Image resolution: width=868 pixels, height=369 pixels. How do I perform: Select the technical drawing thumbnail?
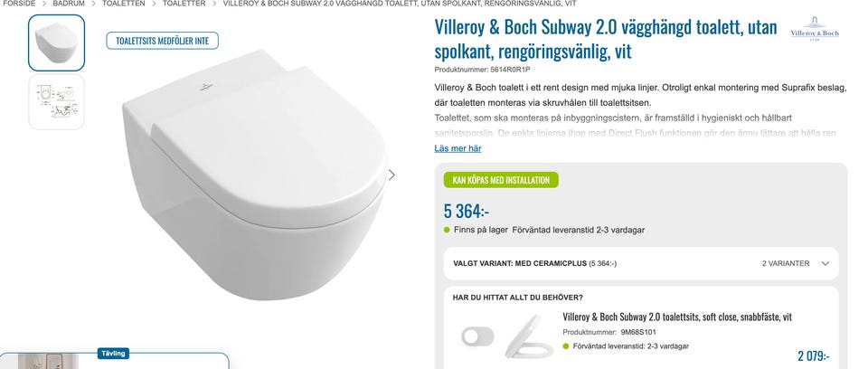pyautogui.click(x=56, y=102)
